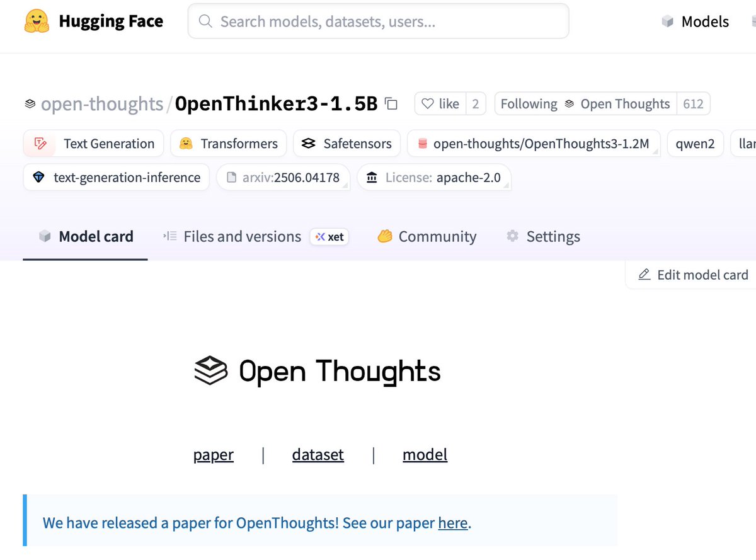The width and height of the screenshot is (756, 560).
Task: Click the Text Generation red pencil icon
Action: (40, 144)
